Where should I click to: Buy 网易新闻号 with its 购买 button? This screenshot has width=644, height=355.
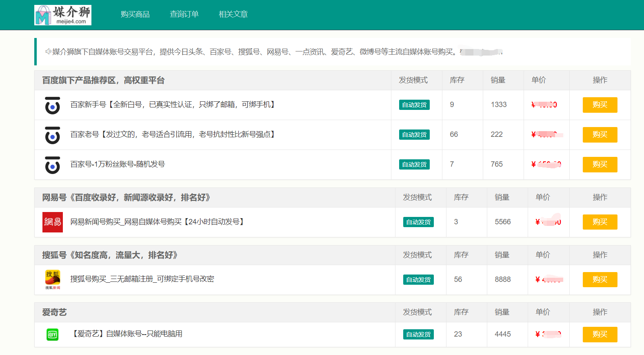coord(600,222)
